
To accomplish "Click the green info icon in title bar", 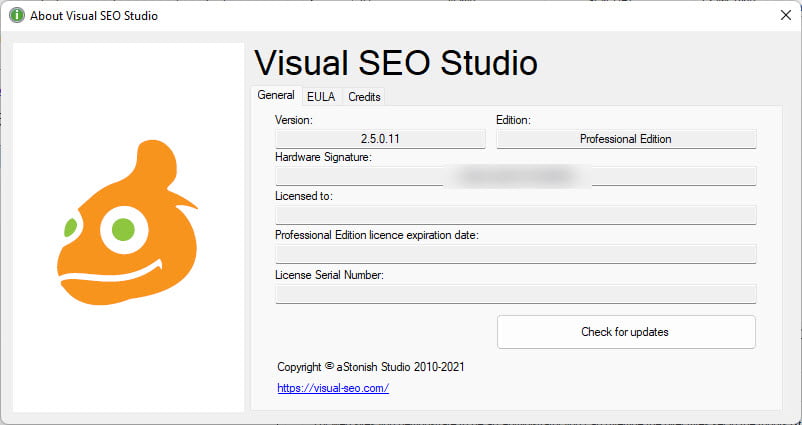I will tap(17, 15).
